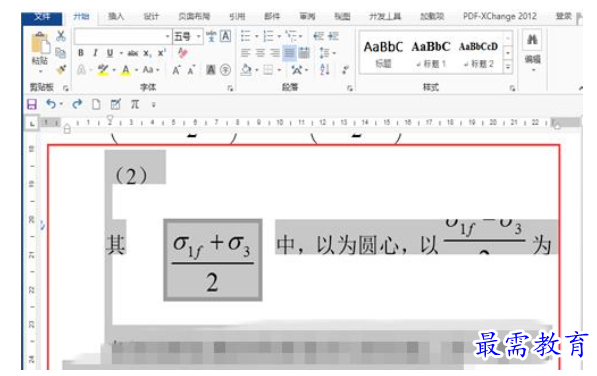
Task: Apply Character Border with the boxed A
Action: coord(225,37)
